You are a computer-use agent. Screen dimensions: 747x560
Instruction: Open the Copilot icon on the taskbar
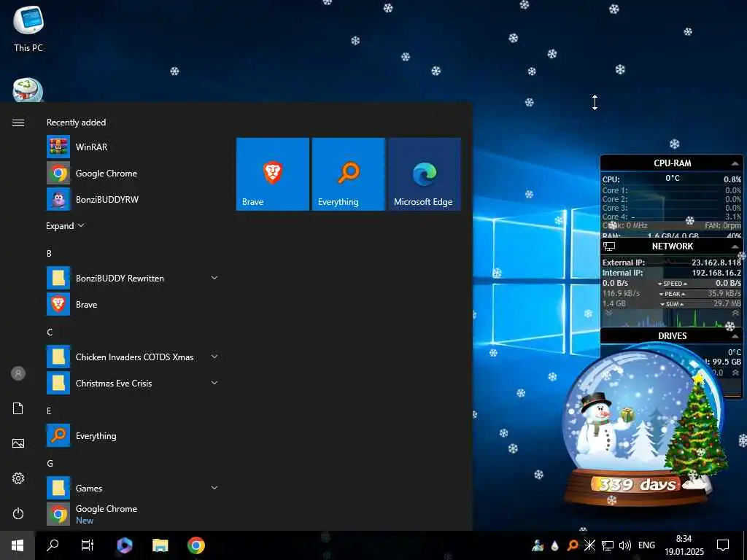[124, 545]
